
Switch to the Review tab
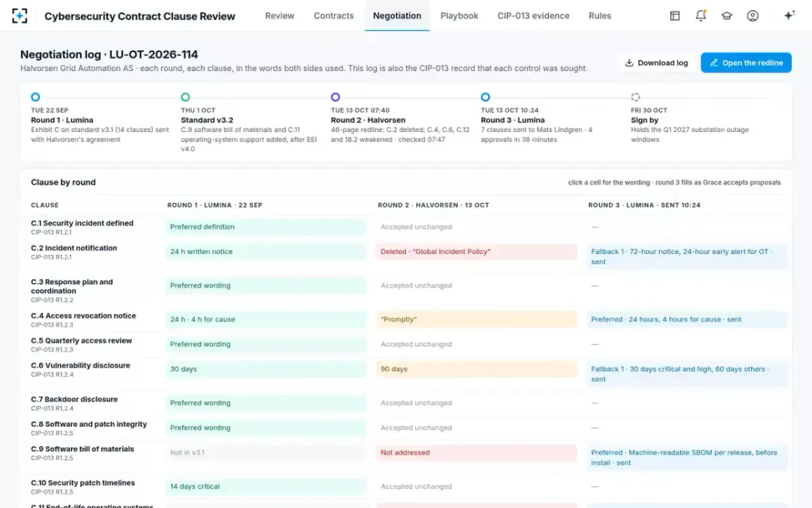pos(279,16)
